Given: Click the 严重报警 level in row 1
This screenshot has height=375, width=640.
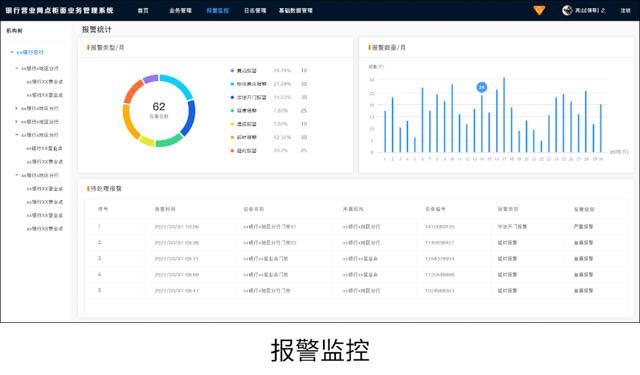Looking at the screenshot, I should 584,226.
